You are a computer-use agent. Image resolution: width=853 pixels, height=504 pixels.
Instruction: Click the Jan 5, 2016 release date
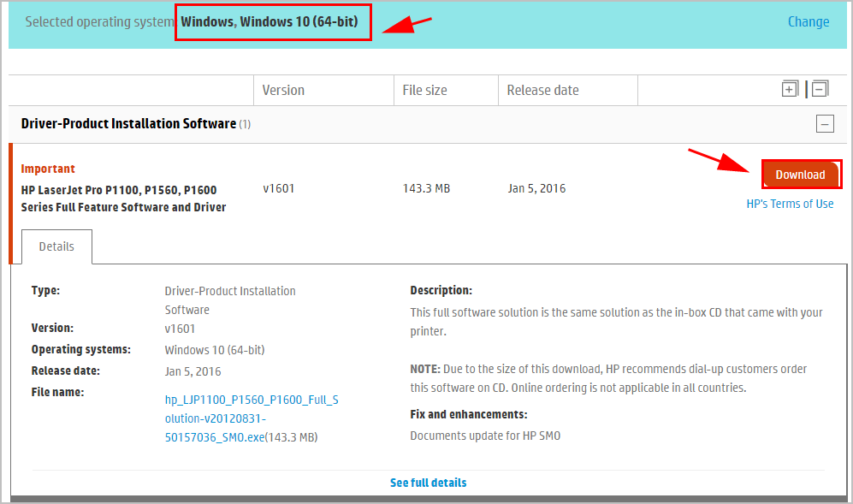pyautogui.click(x=536, y=188)
